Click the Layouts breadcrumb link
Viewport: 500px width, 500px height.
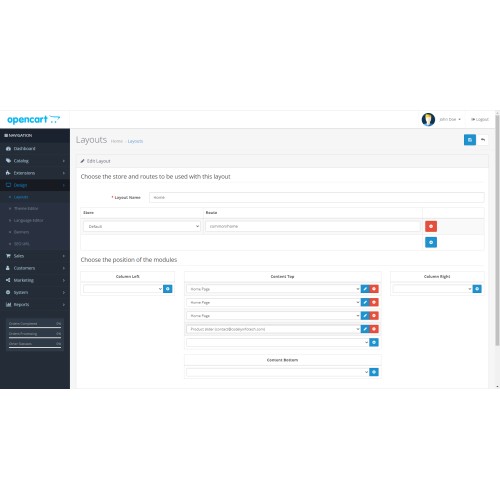pyautogui.click(x=135, y=141)
